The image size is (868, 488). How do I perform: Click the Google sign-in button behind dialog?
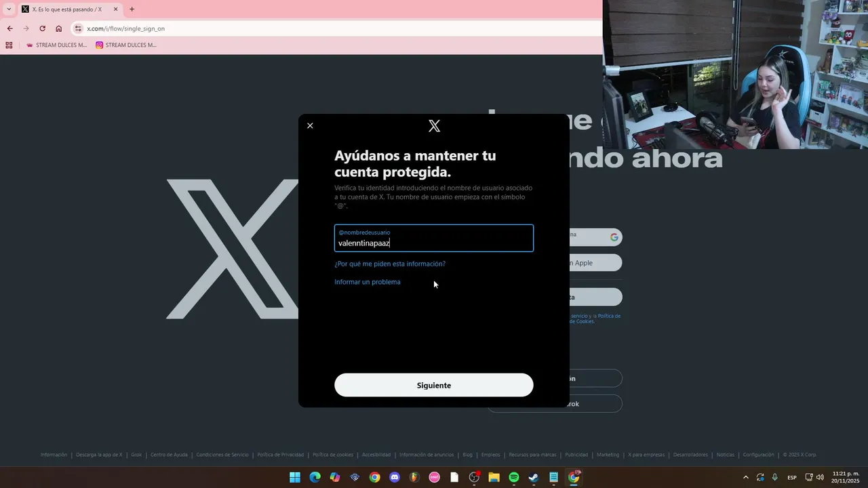(595, 237)
